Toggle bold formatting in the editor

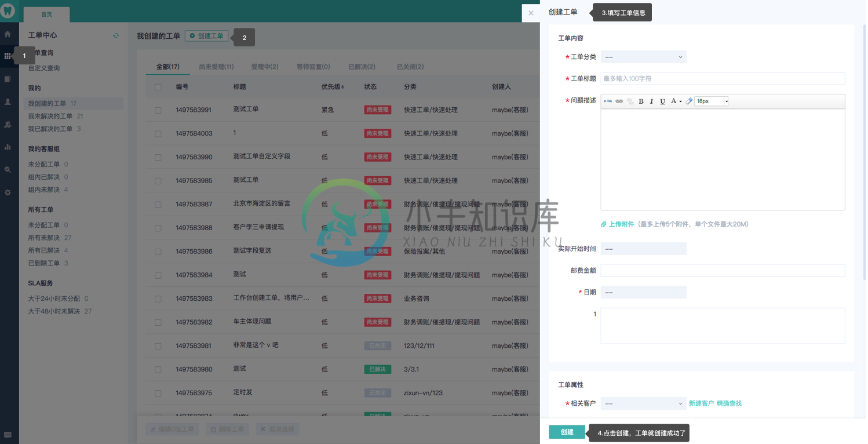[x=641, y=101]
